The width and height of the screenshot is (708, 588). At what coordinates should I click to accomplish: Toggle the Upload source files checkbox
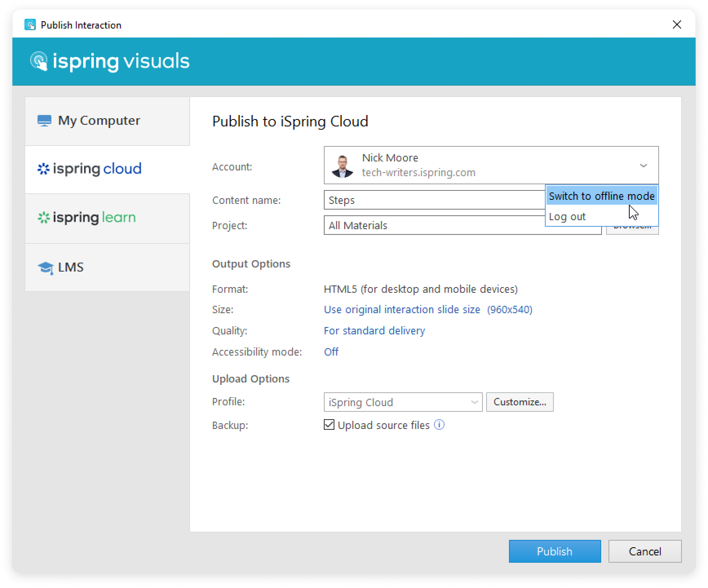[329, 425]
